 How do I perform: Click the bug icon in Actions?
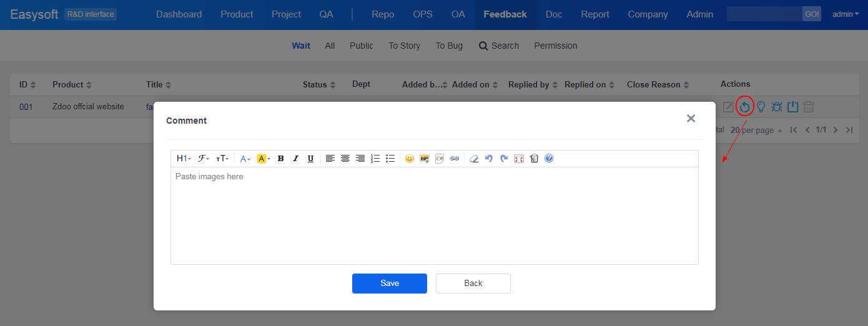pos(777,107)
